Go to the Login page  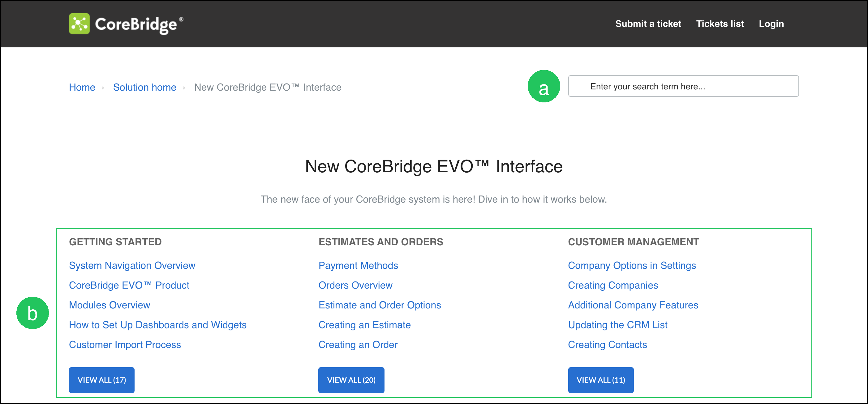pyautogui.click(x=771, y=24)
